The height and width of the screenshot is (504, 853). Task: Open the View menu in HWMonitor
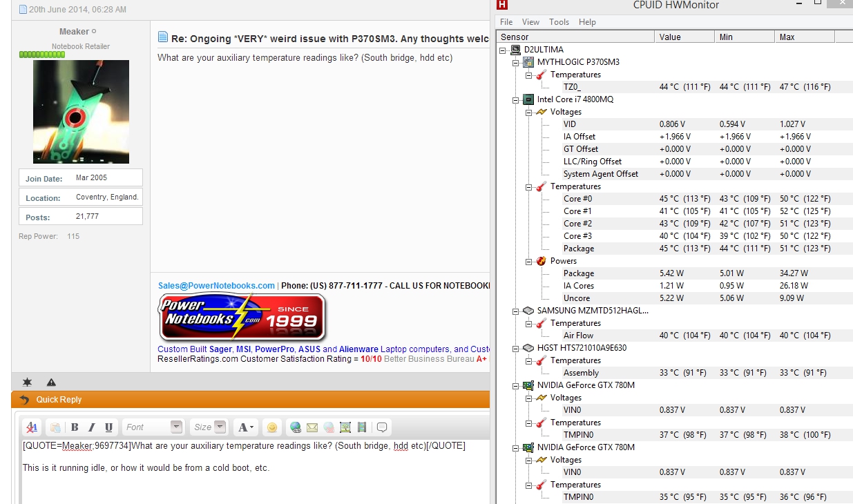(x=531, y=22)
